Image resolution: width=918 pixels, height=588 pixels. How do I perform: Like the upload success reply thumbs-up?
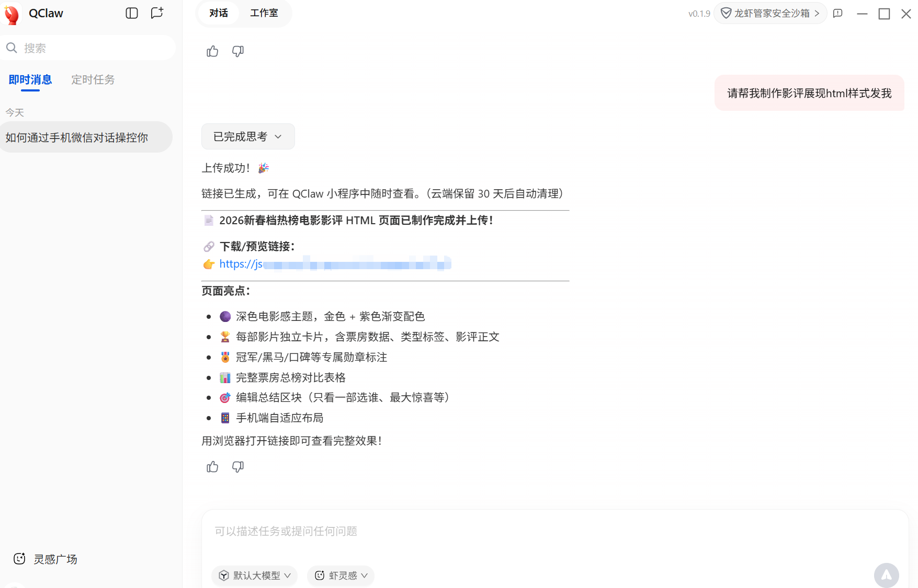pos(212,467)
